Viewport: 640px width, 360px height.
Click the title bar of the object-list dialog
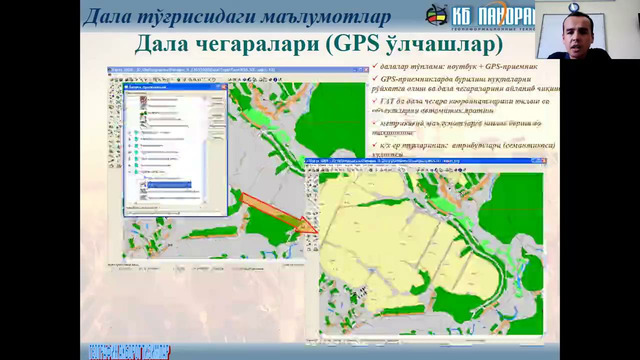point(175,87)
